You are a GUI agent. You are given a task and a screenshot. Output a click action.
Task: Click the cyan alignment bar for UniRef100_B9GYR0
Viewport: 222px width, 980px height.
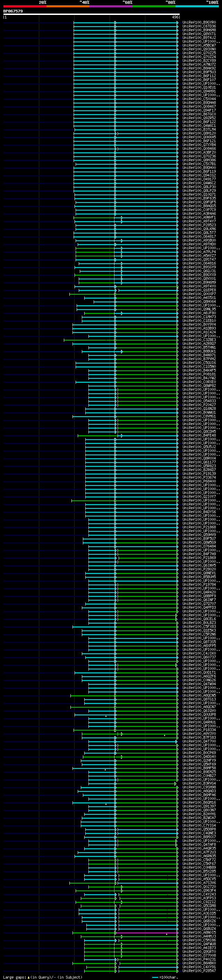[x=126, y=23]
